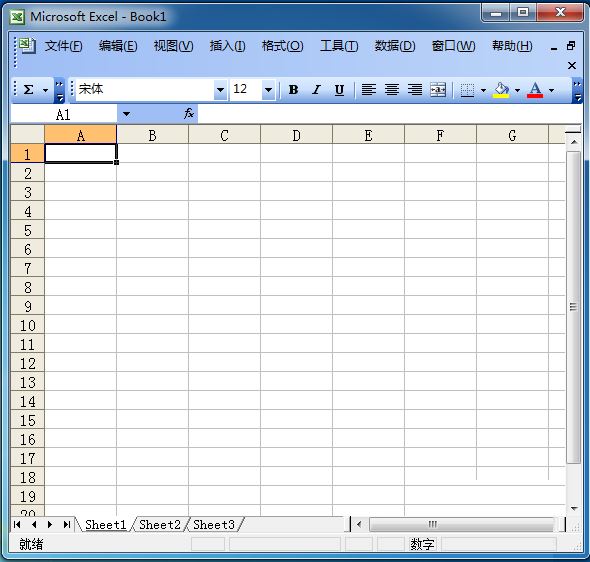
Task: Toggle Italic formatting
Action: tap(316, 90)
